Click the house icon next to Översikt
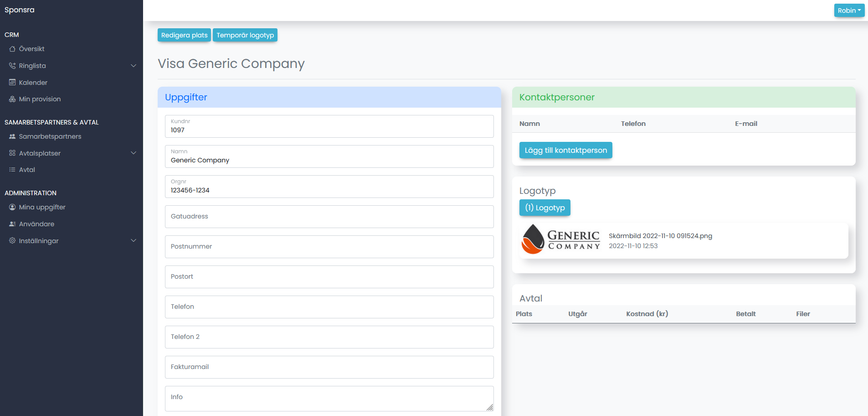This screenshot has height=416, width=868. (x=12, y=49)
